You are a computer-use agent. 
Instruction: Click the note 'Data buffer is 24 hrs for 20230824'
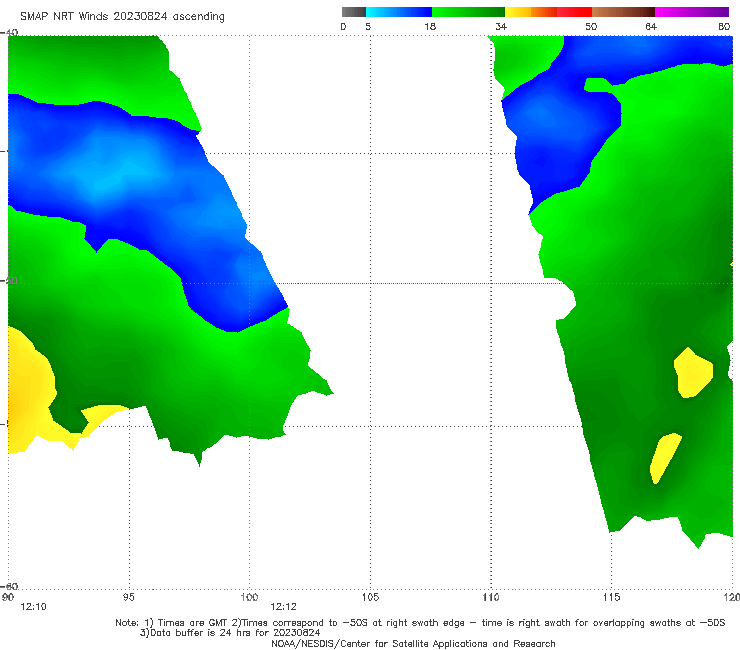coord(230,633)
